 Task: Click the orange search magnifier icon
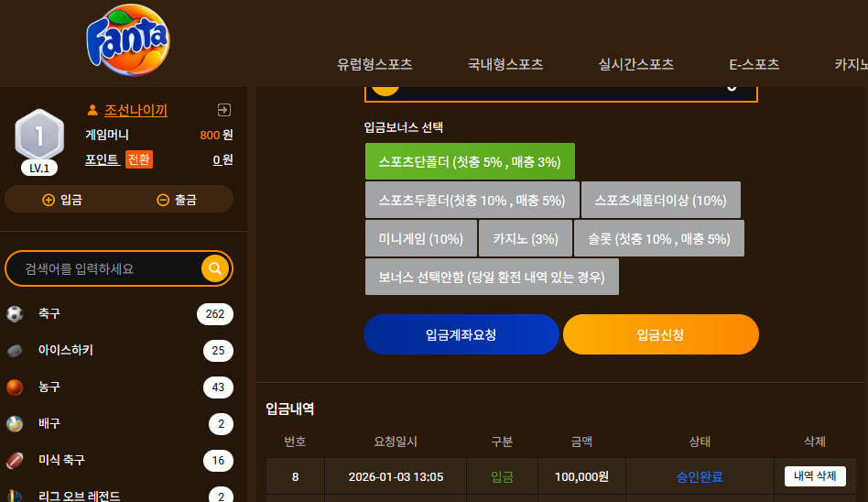(215, 268)
